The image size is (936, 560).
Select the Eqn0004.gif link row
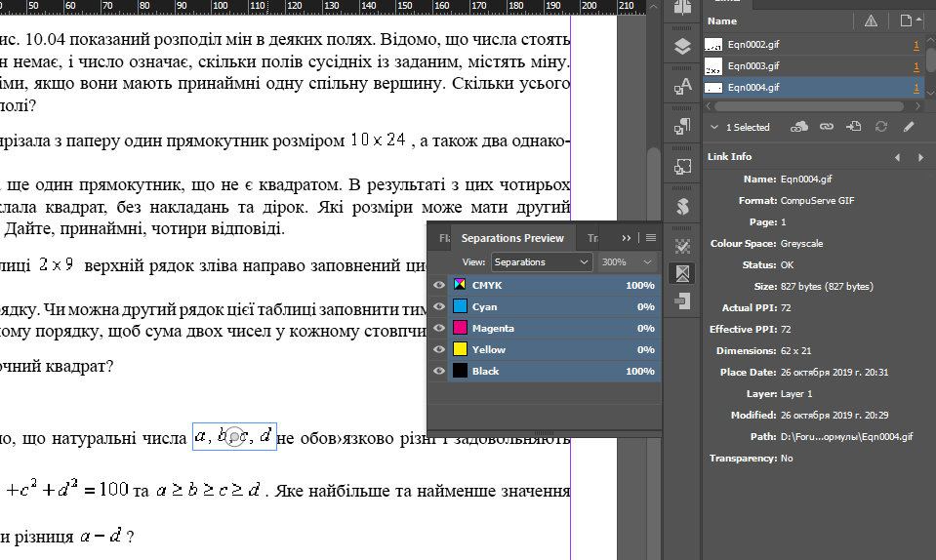coord(814,88)
